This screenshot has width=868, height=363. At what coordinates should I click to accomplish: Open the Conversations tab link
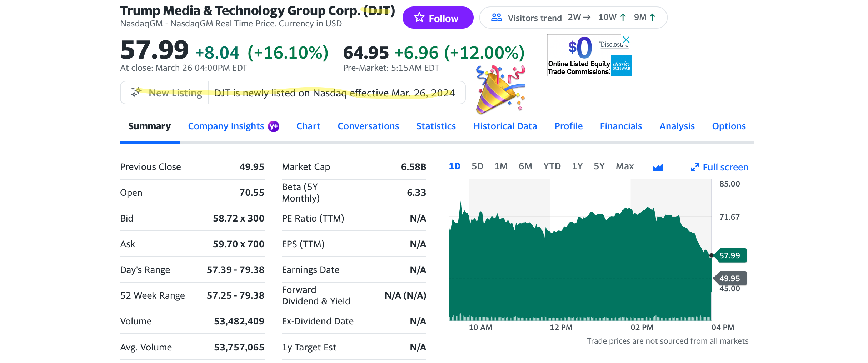[x=368, y=126]
